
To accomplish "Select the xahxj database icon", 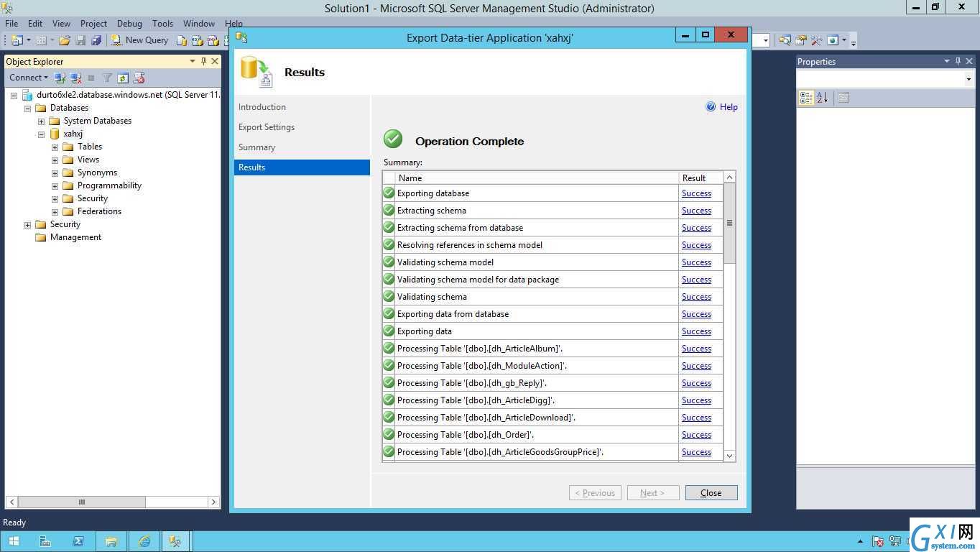I will point(55,134).
